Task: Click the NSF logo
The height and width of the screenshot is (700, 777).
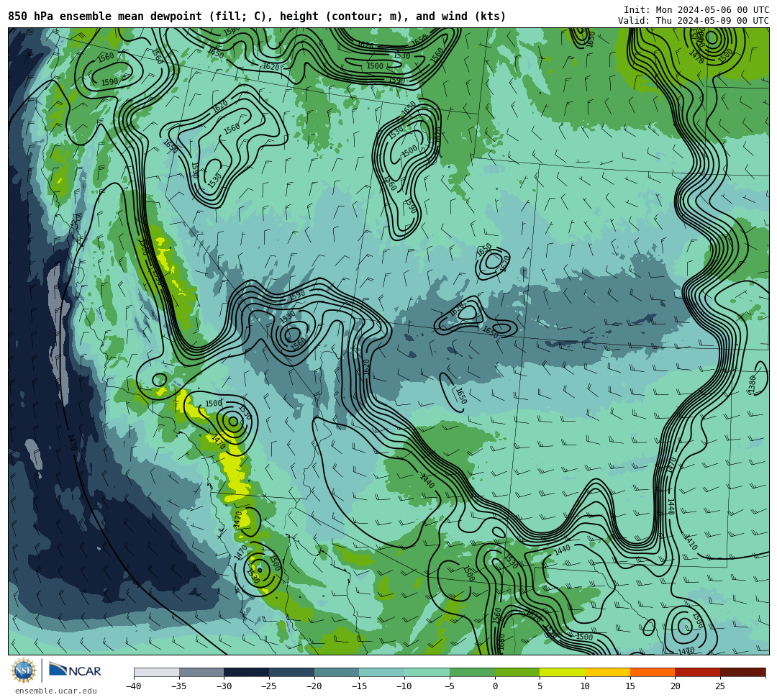Action: [x=23, y=671]
